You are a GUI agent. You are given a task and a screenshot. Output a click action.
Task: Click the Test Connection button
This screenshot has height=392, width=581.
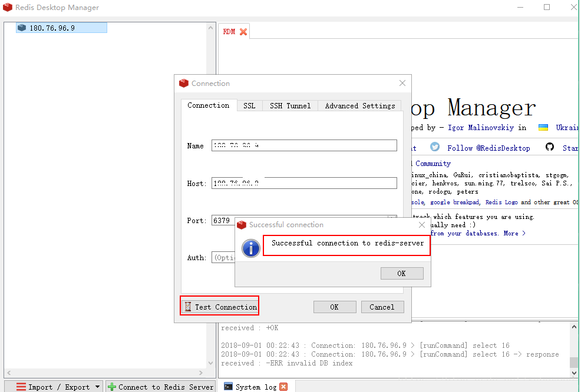tap(219, 305)
